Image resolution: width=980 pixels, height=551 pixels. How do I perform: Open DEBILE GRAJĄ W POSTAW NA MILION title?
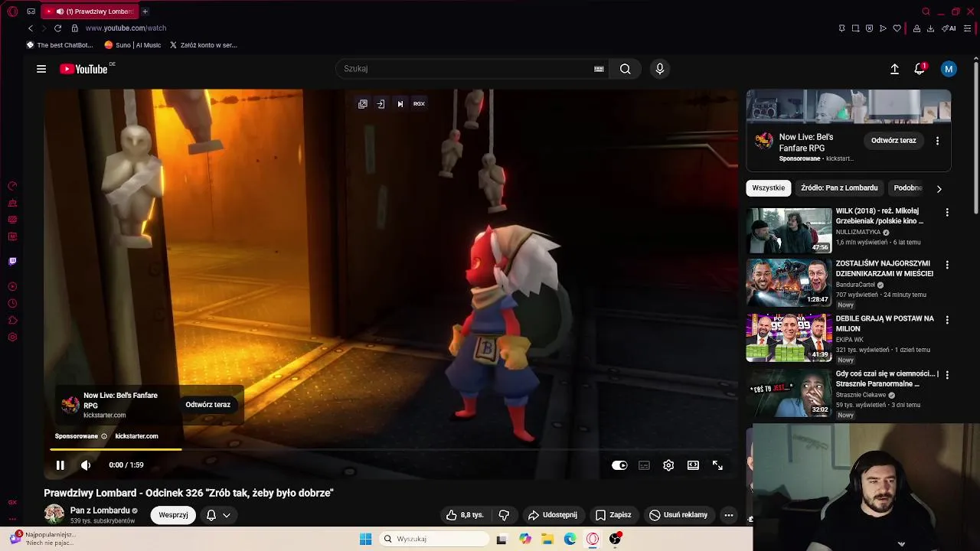coord(884,324)
